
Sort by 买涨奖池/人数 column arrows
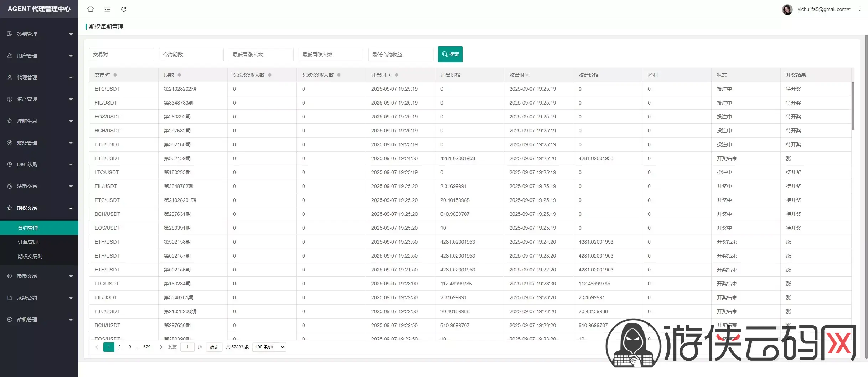click(x=270, y=75)
